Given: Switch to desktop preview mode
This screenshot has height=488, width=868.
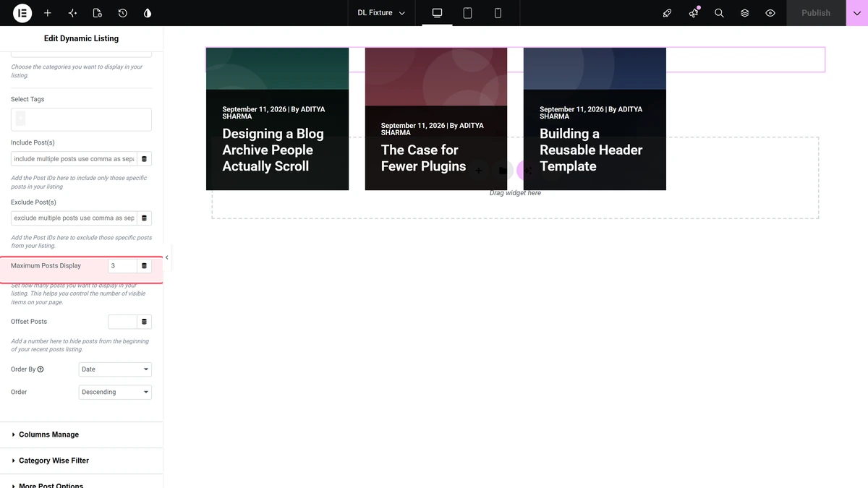Looking at the screenshot, I should coord(437,13).
